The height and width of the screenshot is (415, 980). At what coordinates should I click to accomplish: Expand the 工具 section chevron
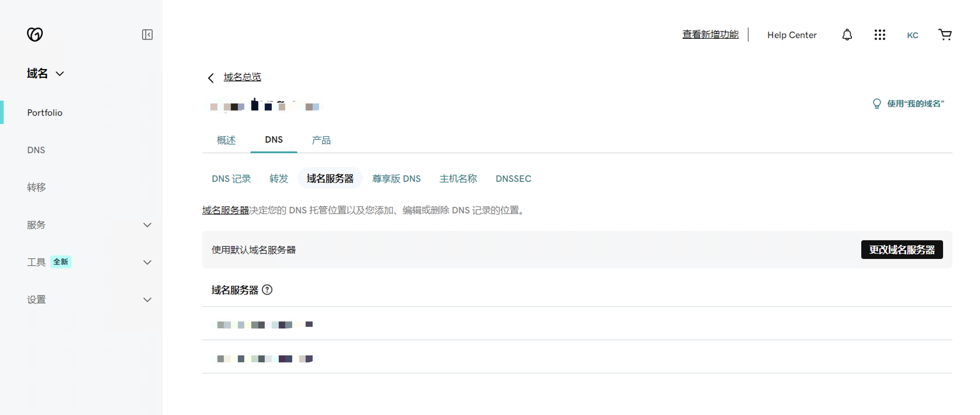(147, 262)
